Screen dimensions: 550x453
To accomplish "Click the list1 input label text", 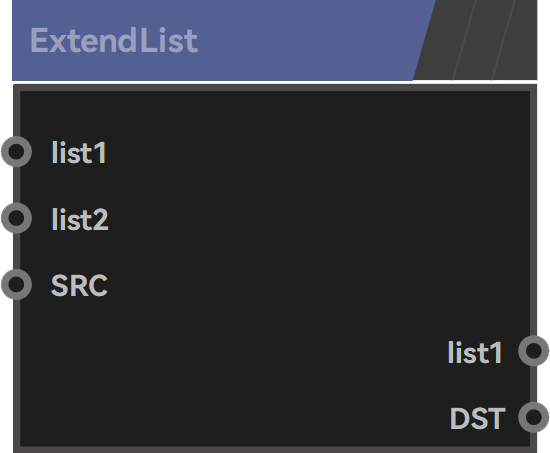I will 79,153.
